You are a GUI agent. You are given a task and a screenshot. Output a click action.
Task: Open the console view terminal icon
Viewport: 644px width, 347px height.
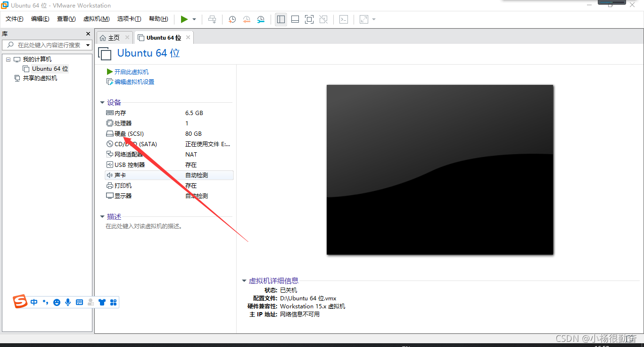[344, 19]
